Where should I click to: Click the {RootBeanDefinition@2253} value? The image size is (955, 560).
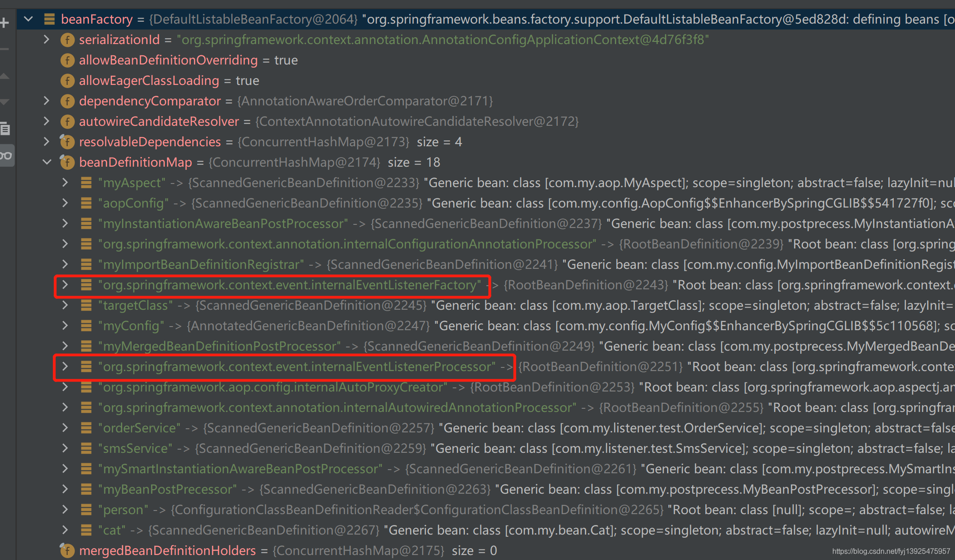(552, 387)
